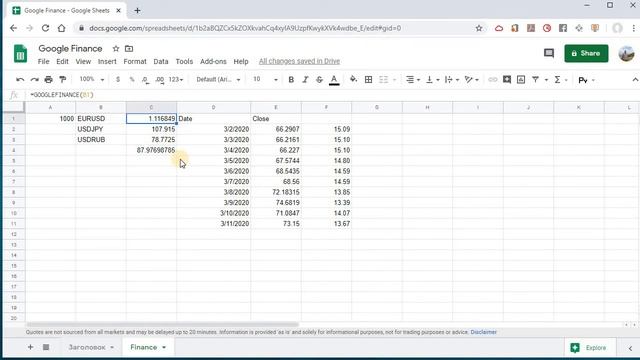Click the green Share button

coord(586,53)
